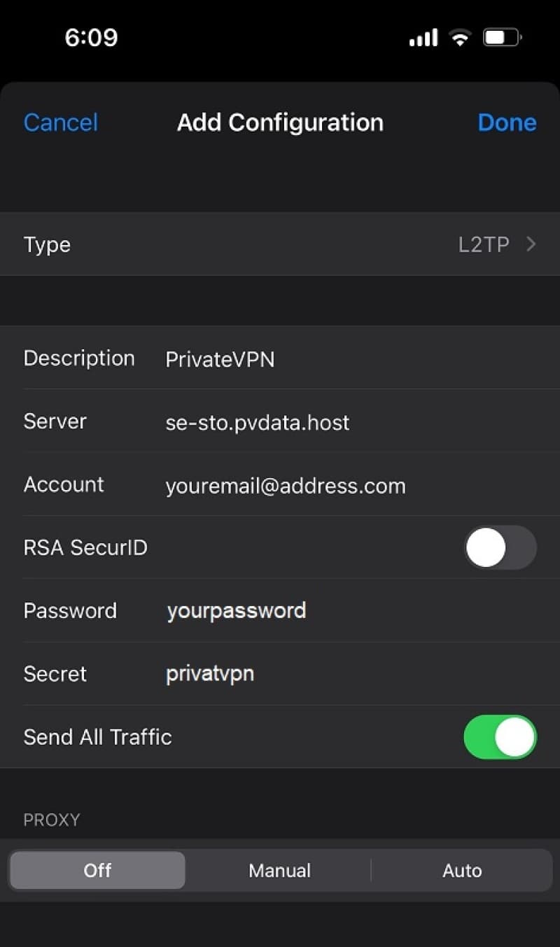Tap the cellular signal strength icon
The height and width of the screenshot is (947, 560).
click(423, 38)
